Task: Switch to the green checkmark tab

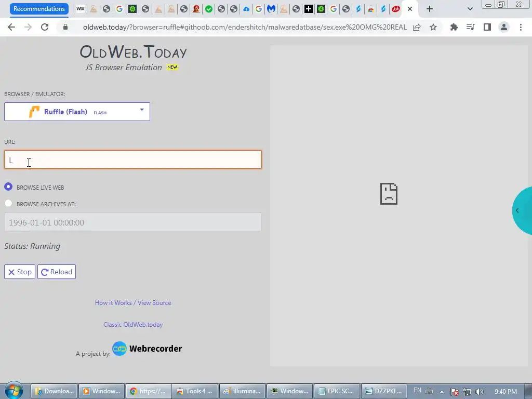Action: pyautogui.click(x=209, y=9)
